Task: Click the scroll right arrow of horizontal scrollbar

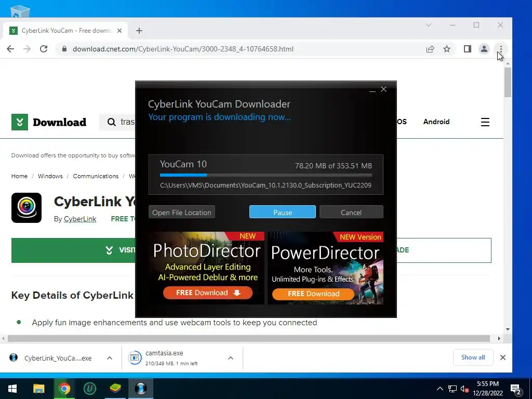Action: click(499, 338)
